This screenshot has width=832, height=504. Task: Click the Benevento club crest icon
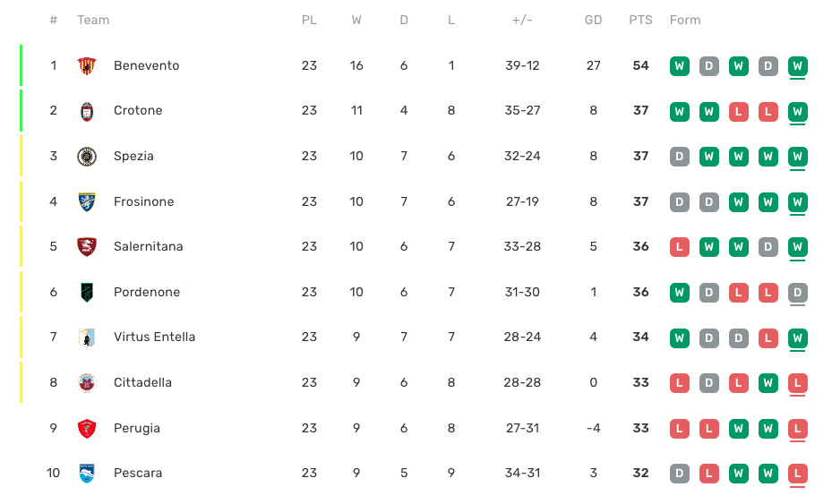pos(87,65)
